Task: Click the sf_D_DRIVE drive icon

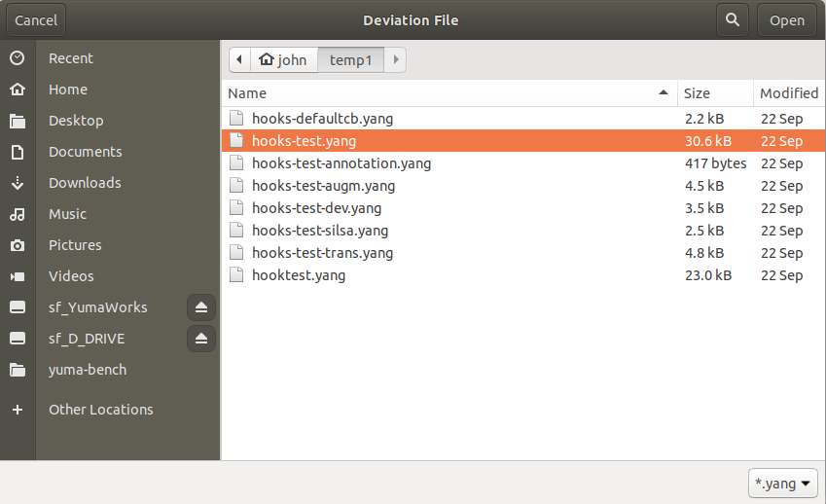Action: (17, 338)
